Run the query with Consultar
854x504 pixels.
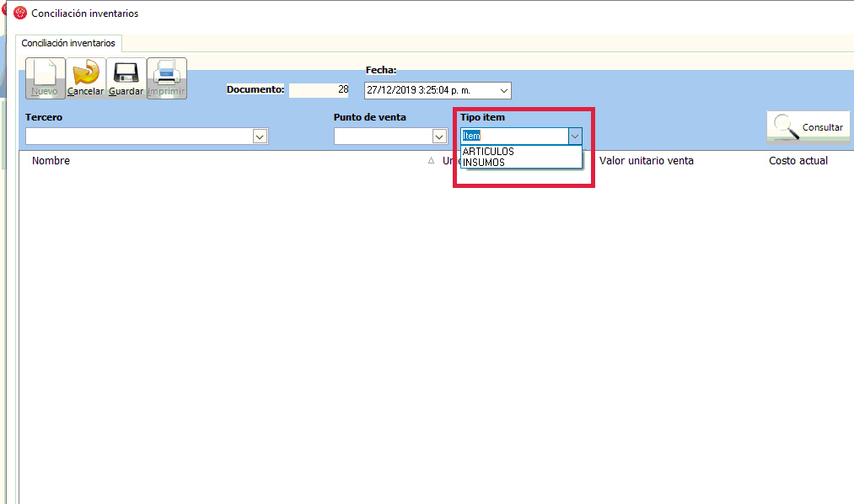click(x=808, y=126)
